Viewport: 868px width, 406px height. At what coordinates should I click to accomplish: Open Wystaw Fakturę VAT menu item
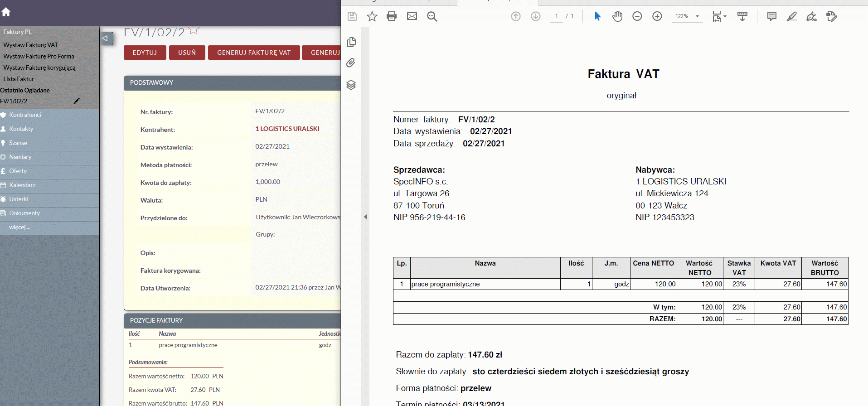point(31,45)
